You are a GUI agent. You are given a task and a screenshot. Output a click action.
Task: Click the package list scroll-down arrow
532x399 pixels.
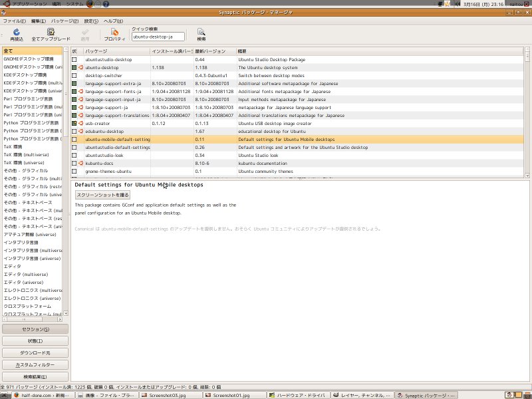pyautogui.click(x=527, y=176)
